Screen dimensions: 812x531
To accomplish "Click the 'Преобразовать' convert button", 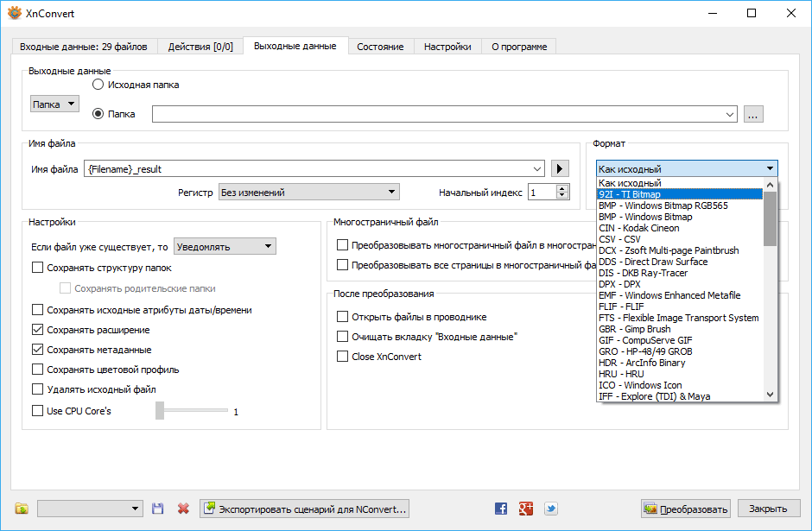I will tap(686, 509).
